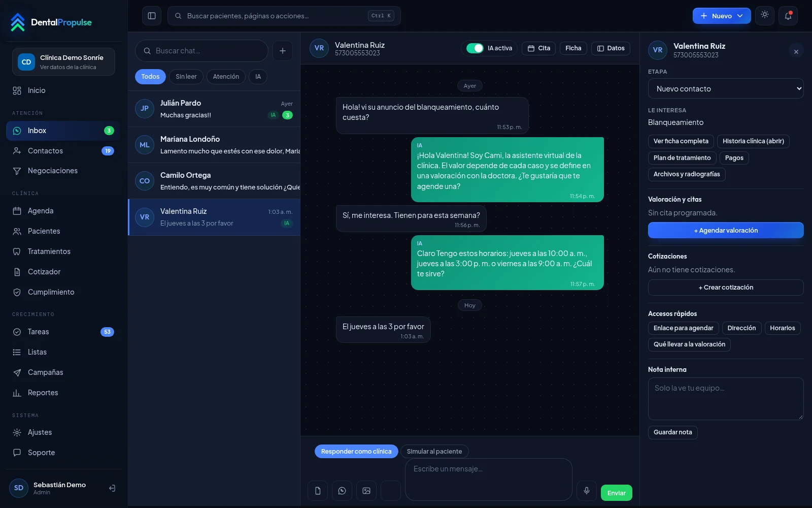This screenshot has height=508, width=812.
Task: Expand the Etapa Nuevo contacto dropdown
Action: coord(726,88)
